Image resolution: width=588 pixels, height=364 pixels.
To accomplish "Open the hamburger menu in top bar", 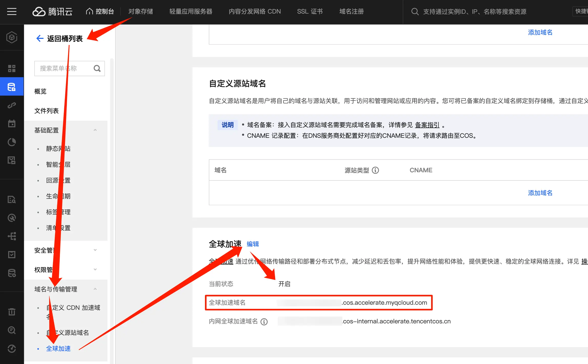I will 12,12.
